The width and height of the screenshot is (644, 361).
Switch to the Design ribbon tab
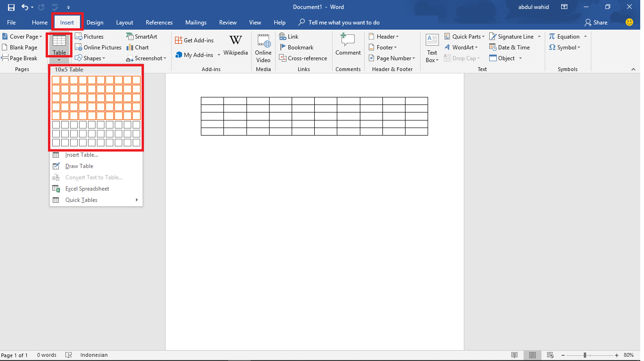pos(95,22)
